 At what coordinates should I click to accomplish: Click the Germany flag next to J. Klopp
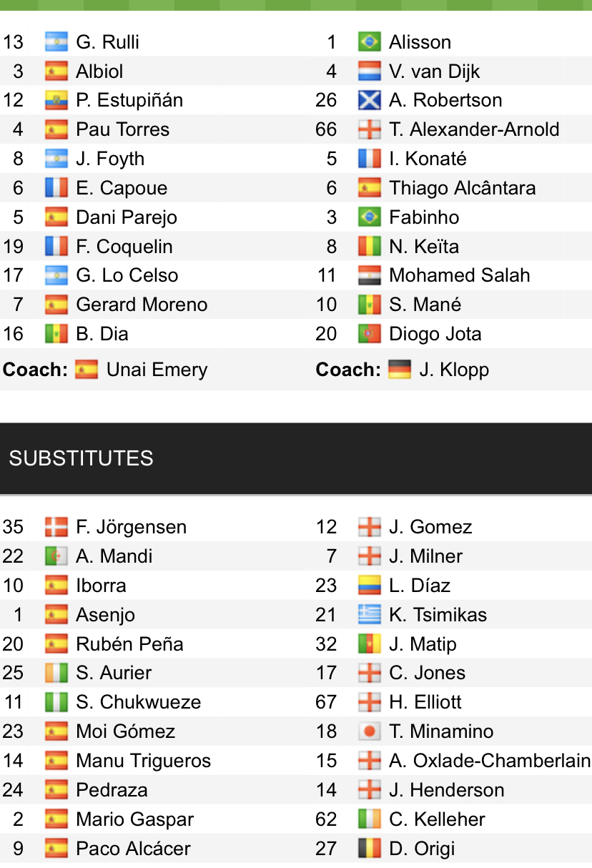tap(400, 370)
